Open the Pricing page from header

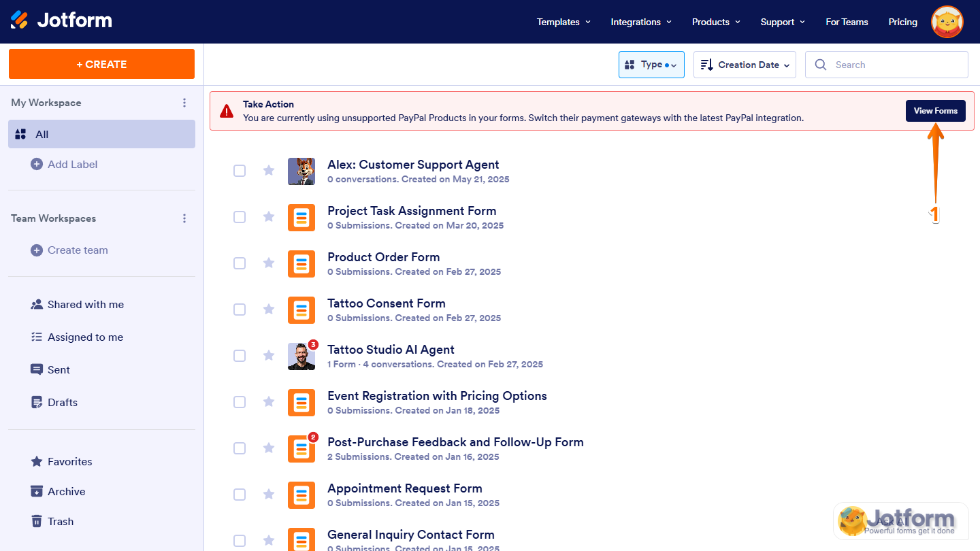tap(902, 22)
